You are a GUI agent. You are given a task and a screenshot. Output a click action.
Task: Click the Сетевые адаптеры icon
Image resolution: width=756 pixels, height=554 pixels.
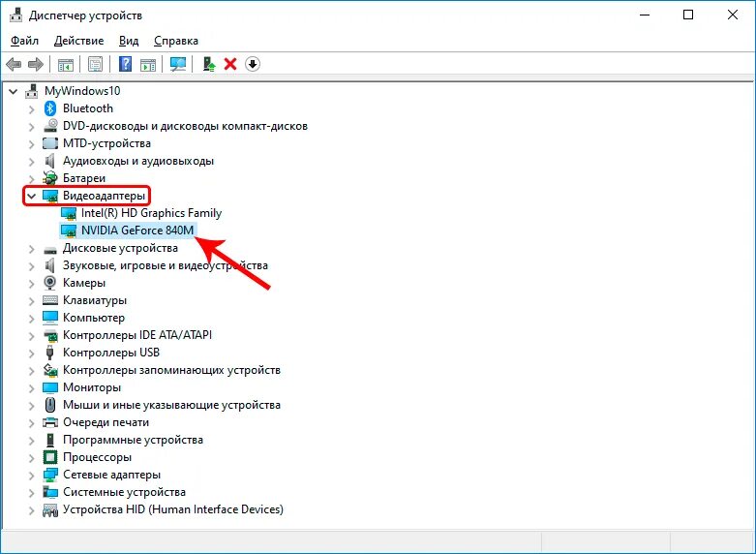coord(50,475)
